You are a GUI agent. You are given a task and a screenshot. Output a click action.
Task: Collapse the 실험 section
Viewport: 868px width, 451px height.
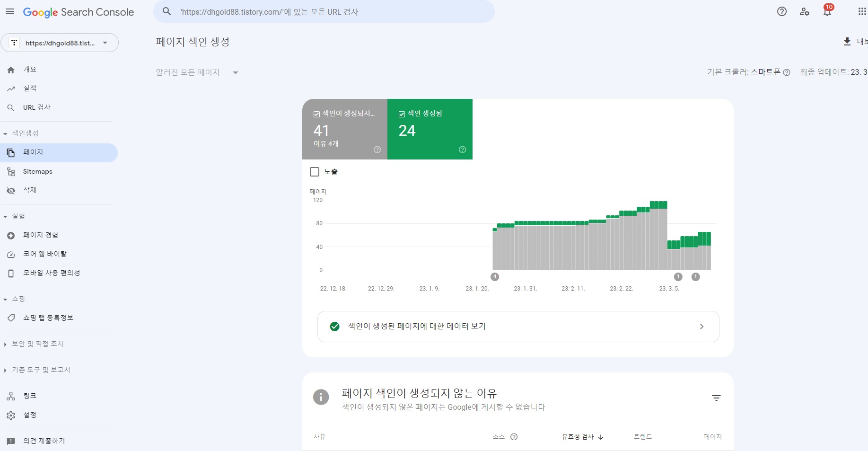click(5, 217)
